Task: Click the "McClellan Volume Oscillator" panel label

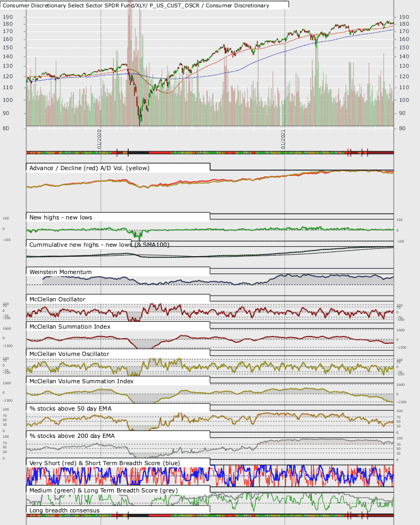Action: [69, 354]
